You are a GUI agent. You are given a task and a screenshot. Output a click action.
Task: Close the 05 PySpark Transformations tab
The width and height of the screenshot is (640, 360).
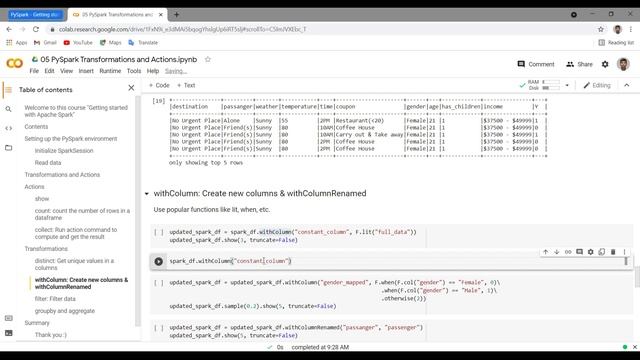(x=160, y=15)
